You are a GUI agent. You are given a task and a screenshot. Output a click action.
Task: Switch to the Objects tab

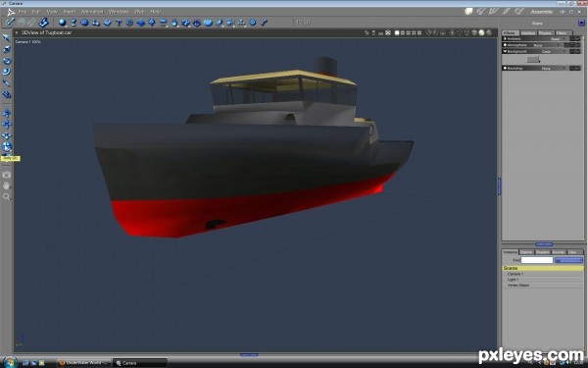pyautogui.click(x=526, y=252)
